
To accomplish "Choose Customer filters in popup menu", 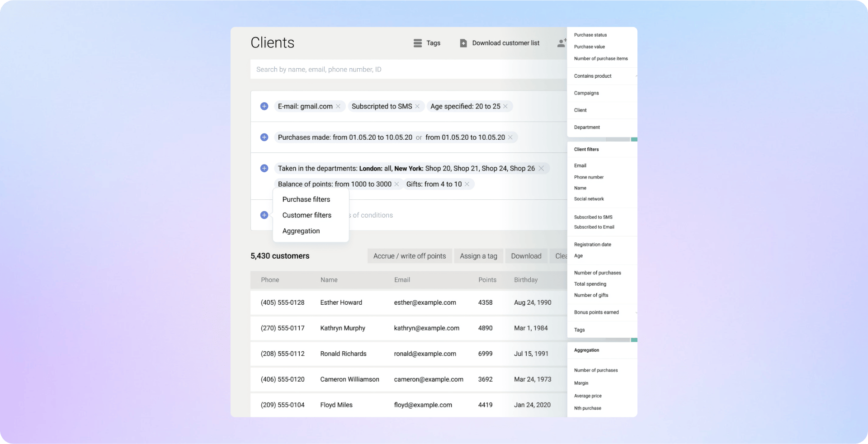I will tap(307, 215).
